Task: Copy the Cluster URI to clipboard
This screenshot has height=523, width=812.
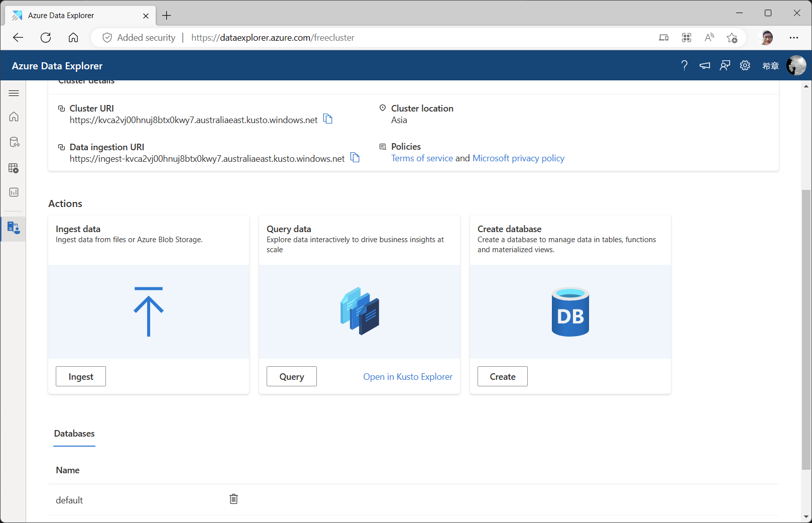Action: [x=328, y=119]
